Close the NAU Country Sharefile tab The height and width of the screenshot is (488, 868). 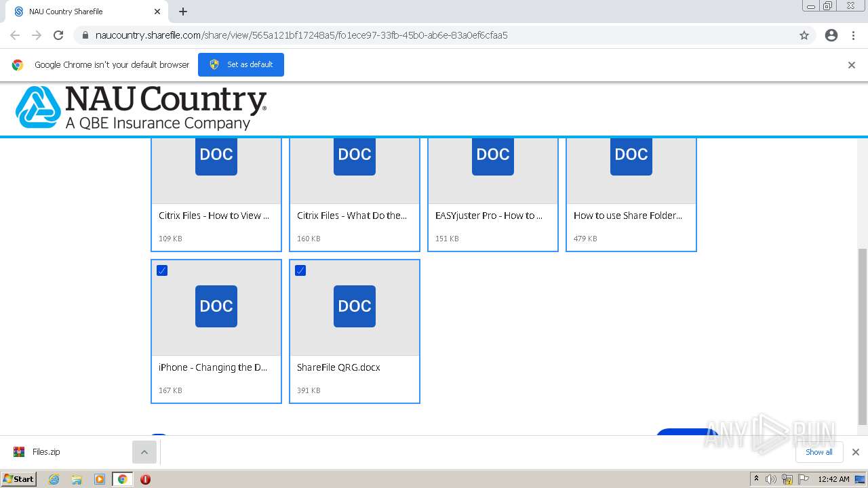157,12
